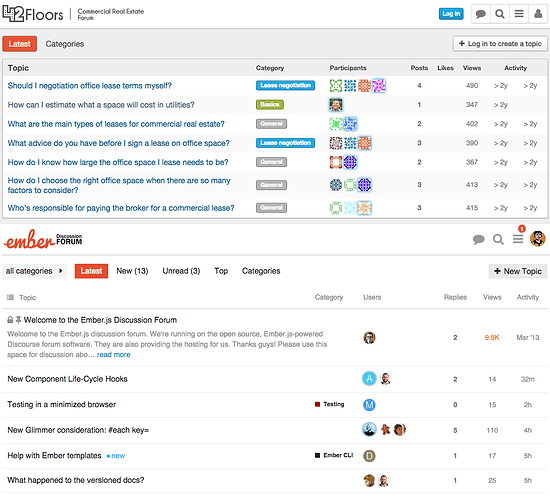Click the Testing category label
This screenshot has height=500, width=550.
point(330,404)
